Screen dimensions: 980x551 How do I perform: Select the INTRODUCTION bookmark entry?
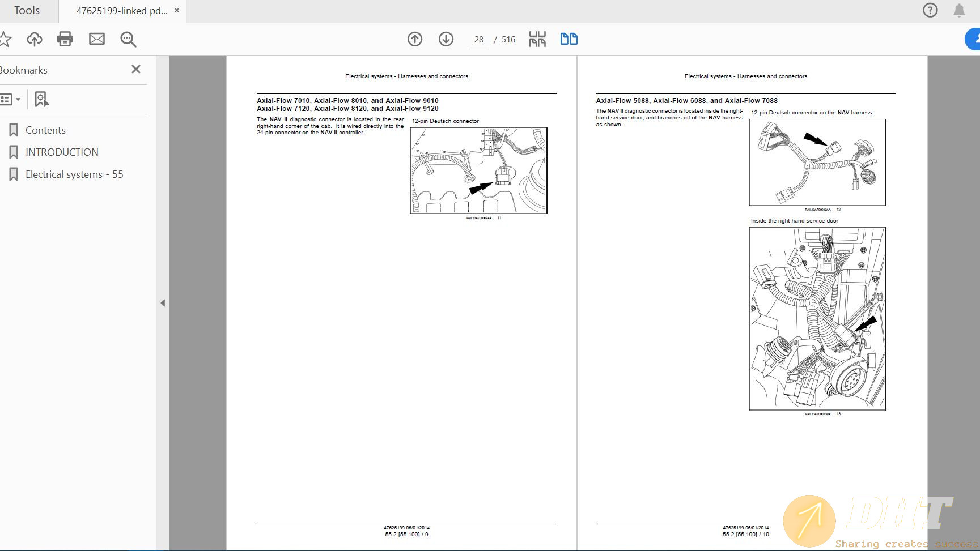[x=61, y=152]
